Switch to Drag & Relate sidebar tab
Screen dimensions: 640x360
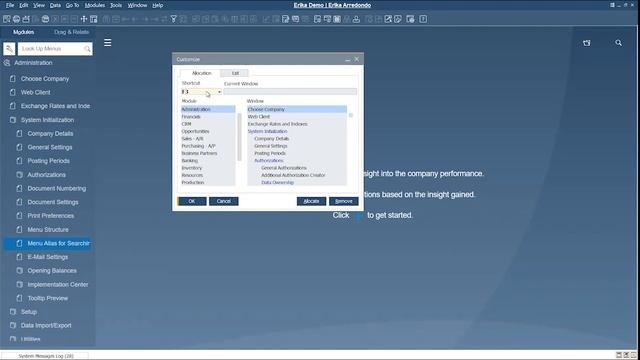click(x=71, y=32)
